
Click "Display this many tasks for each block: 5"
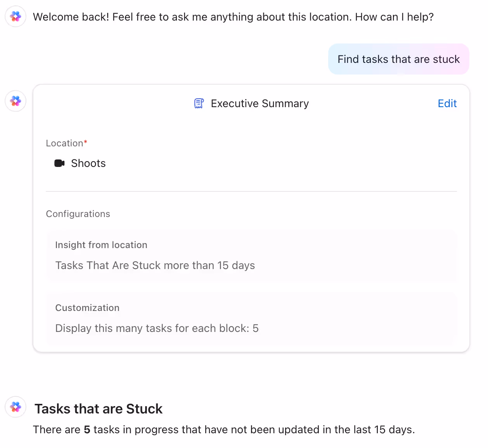coord(157,328)
